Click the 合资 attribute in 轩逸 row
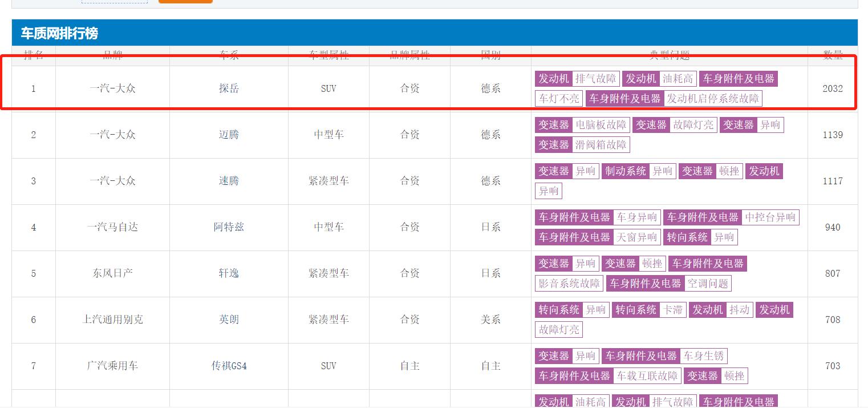 409,273
